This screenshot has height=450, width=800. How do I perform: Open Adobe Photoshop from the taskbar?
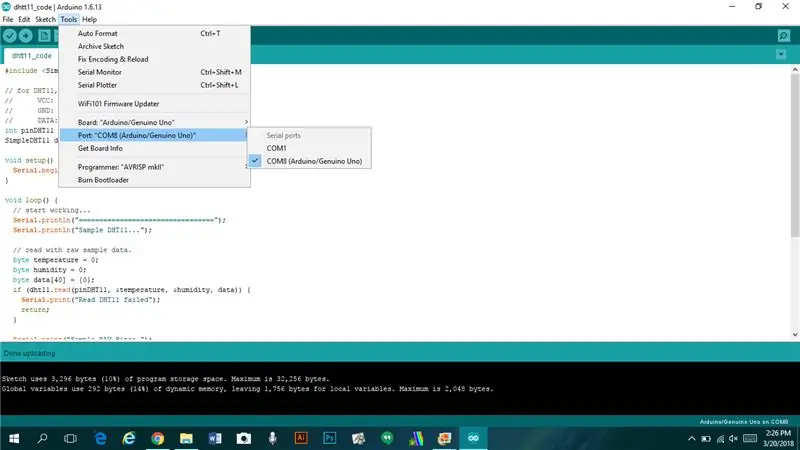click(x=330, y=438)
